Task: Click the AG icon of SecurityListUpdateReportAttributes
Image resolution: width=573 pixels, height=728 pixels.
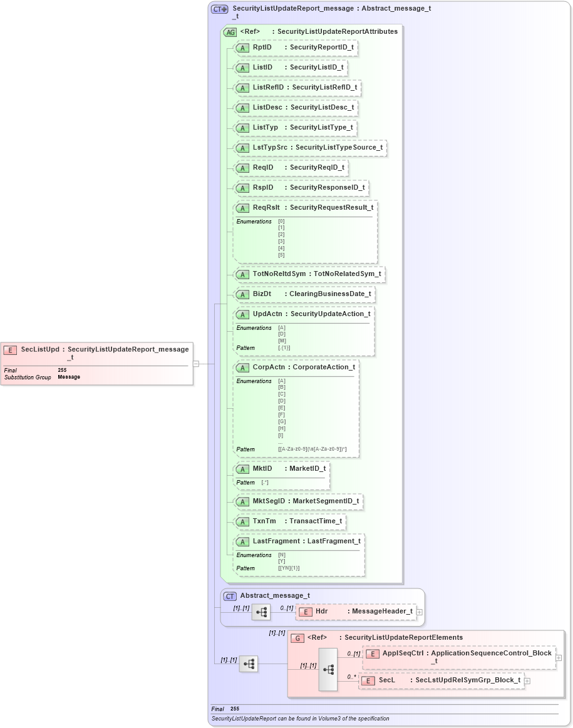Action: click(230, 31)
